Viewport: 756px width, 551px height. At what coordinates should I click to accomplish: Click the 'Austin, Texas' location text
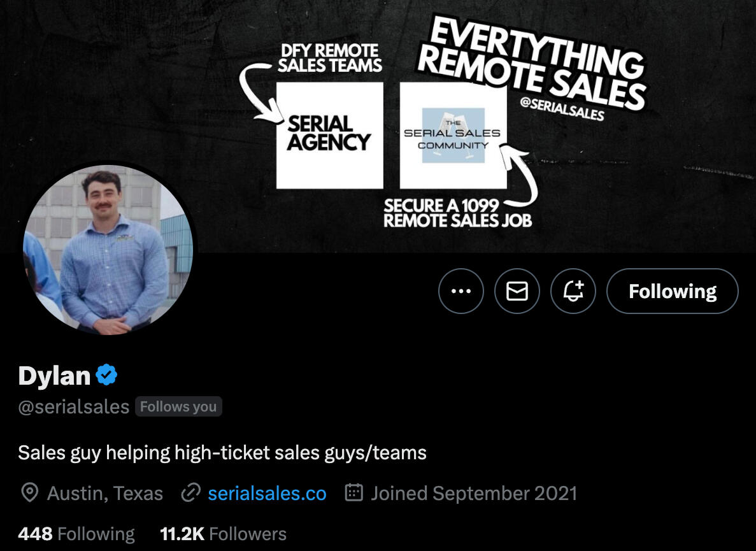tap(105, 493)
